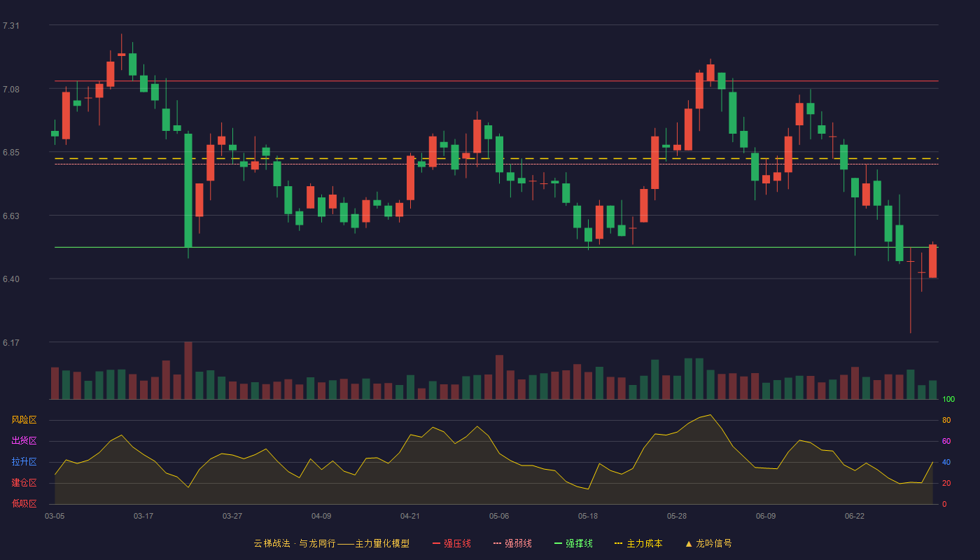The width and height of the screenshot is (980, 560).
Task: Toggle the 强压线 legend entry
Action: [451, 543]
